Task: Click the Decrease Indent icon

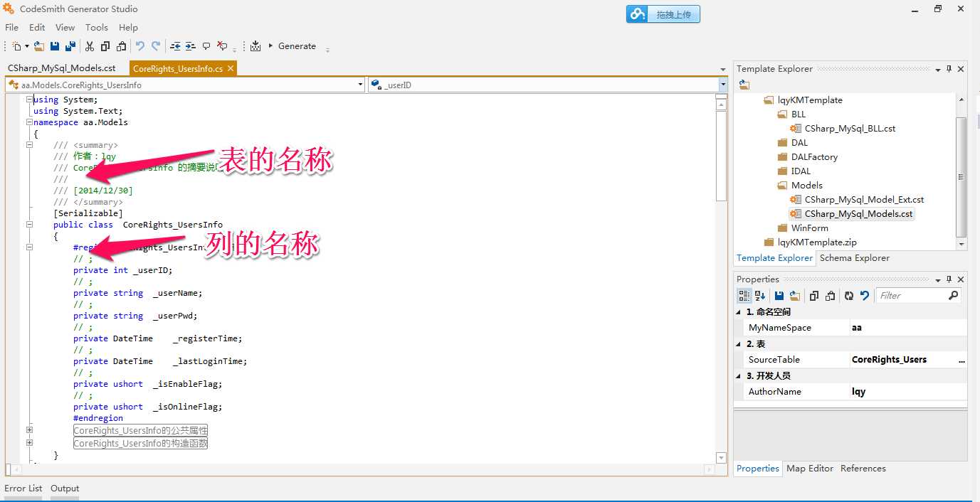Action: [x=175, y=46]
